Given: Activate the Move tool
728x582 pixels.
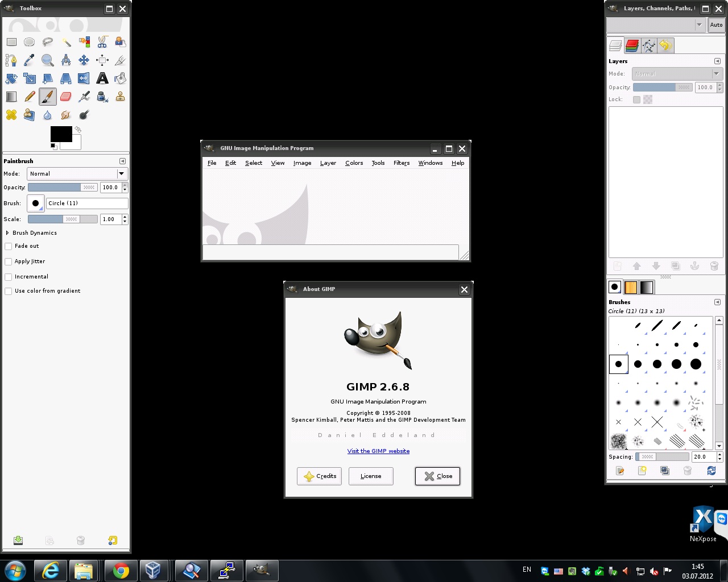Looking at the screenshot, I should 84,60.
